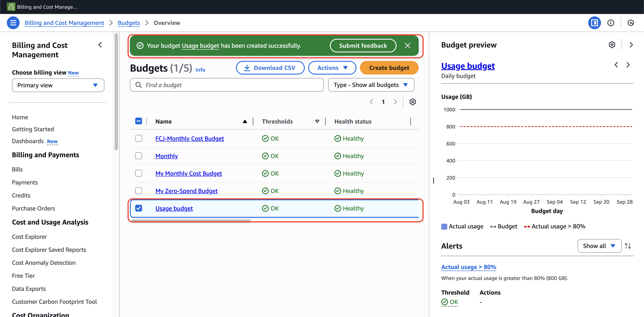The height and width of the screenshot is (317, 644).
Task: Open Cost Explorer in sidebar
Action: [x=29, y=236]
